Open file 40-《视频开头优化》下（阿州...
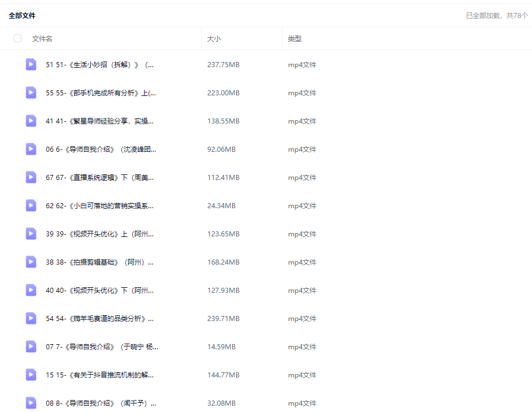This screenshot has width=532, height=413. 100,290
